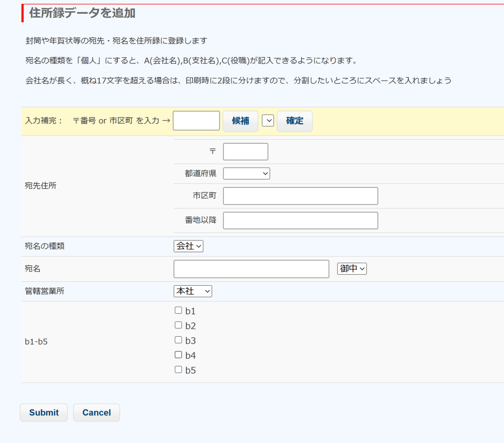This screenshot has width=504, height=443.
Task: Click the 住所録データを追加 page heading
Action: 82,13
